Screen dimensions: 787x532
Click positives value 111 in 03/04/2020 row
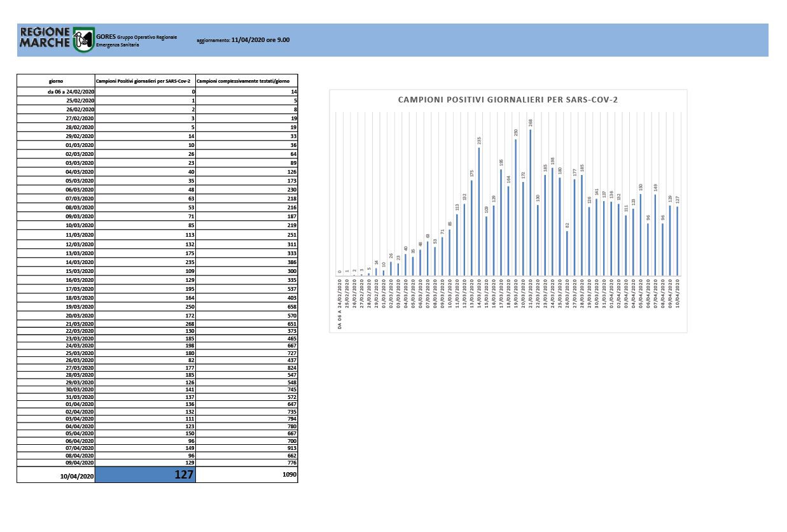coord(145,419)
